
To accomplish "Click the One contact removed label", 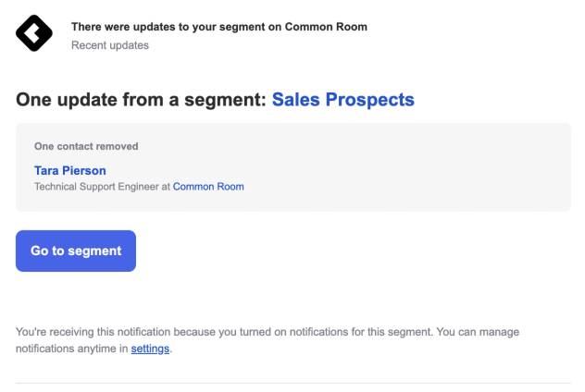I will 79,146.
